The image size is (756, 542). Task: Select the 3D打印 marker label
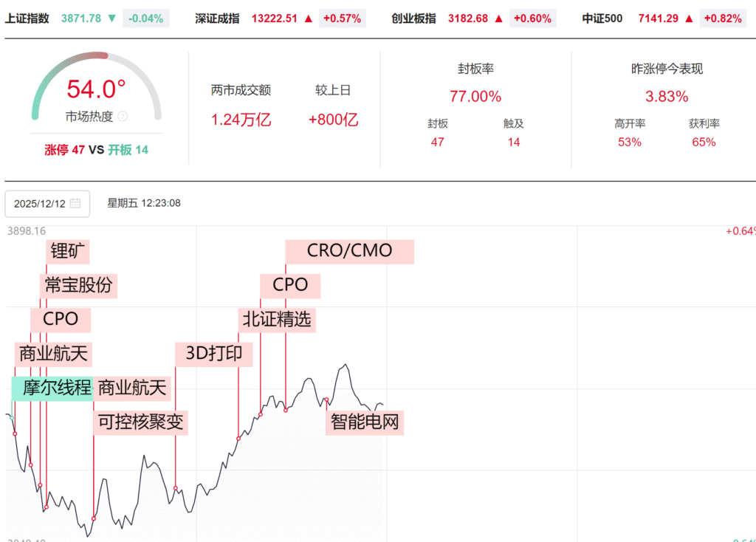tap(214, 354)
